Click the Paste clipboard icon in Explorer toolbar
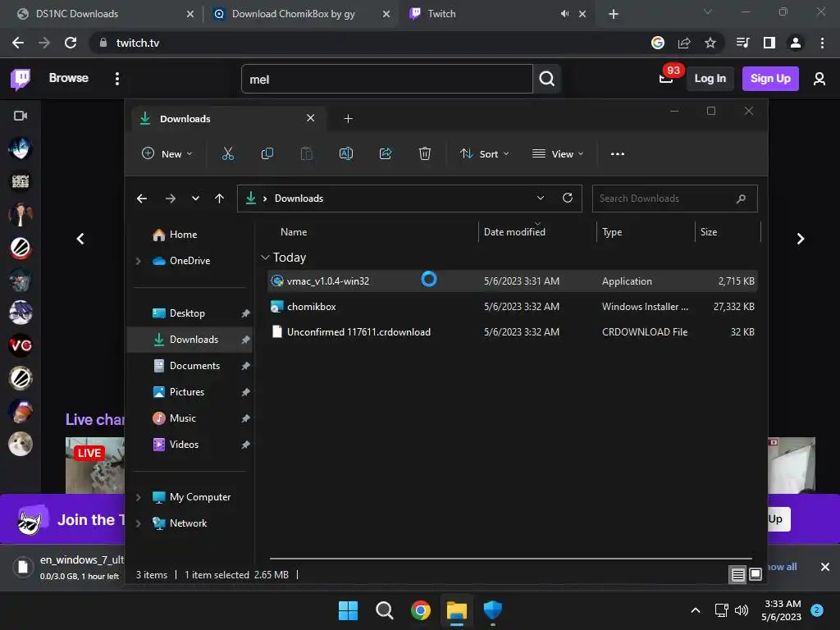The width and height of the screenshot is (840, 630). [307, 153]
